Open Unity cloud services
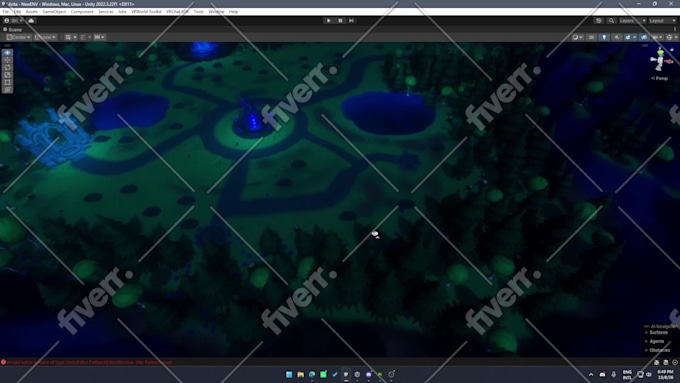 point(31,20)
